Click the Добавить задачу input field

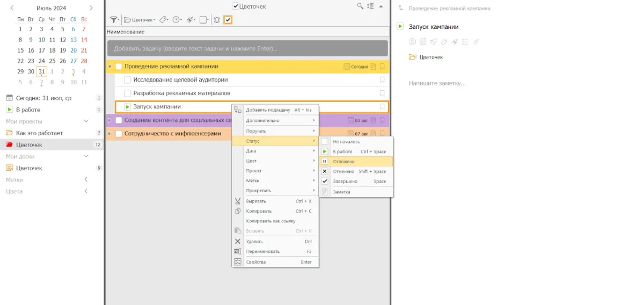[247, 48]
